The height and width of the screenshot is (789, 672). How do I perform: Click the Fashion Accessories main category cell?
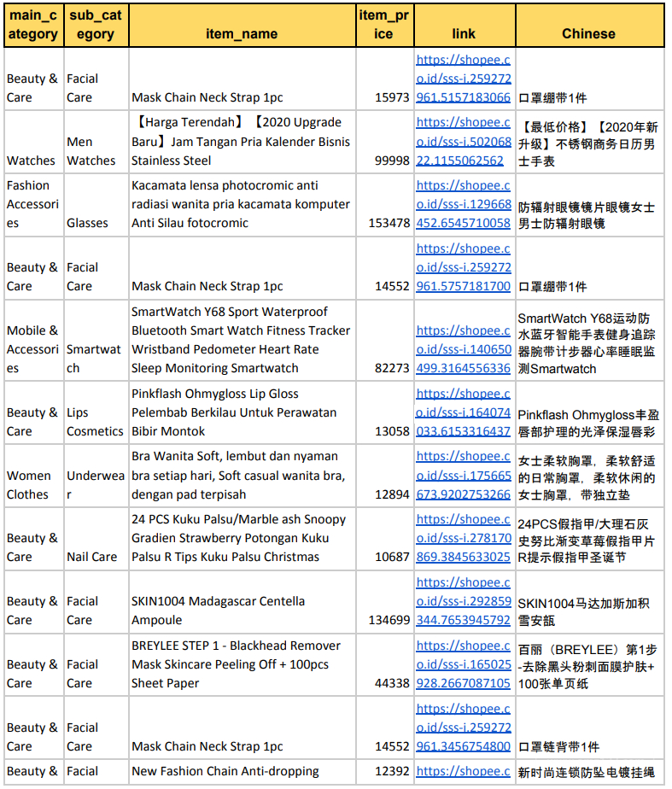click(x=32, y=204)
